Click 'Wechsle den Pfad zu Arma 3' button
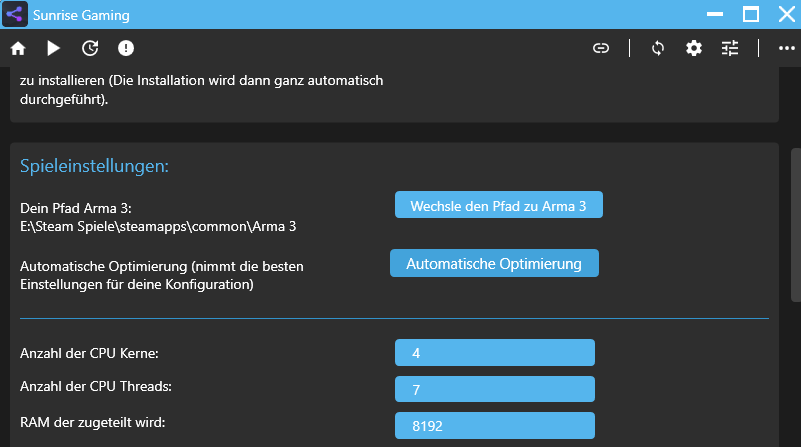The width and height of the screenshot is (801, 447). click(499, 205)
